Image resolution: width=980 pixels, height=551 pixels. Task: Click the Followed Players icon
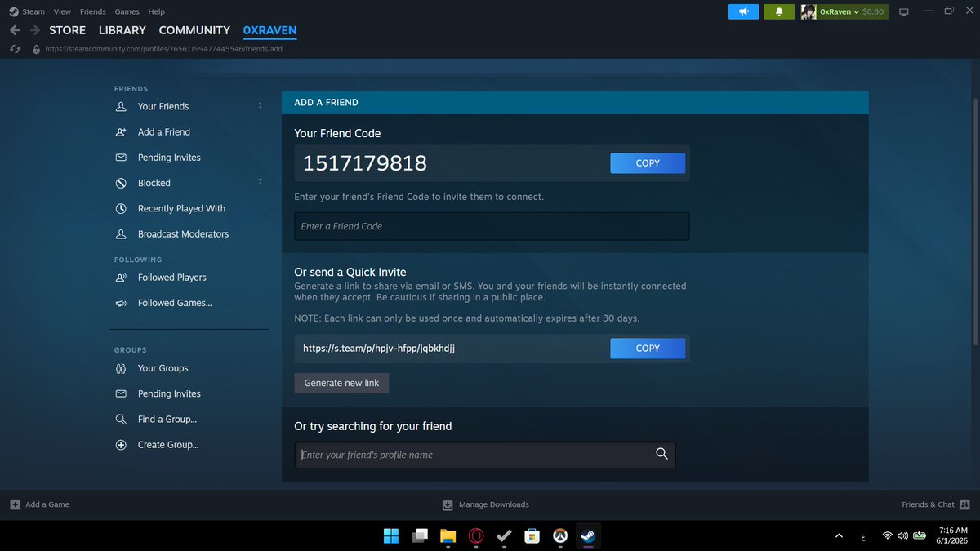121,278
